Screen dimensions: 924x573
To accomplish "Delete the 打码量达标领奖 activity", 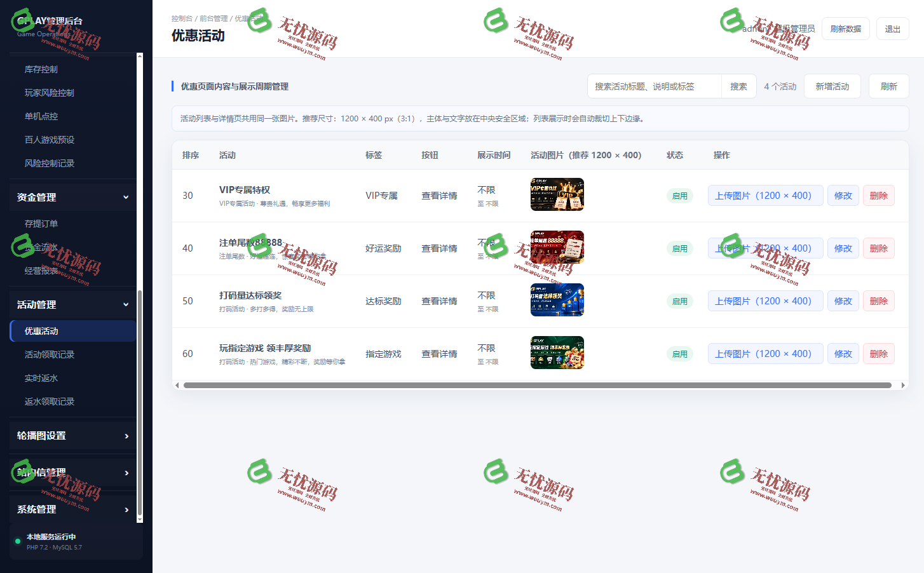I will click(878, 301).
